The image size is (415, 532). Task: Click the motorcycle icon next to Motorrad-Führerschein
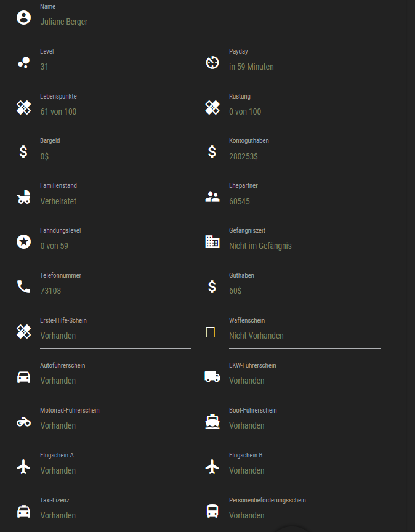pos(23,421)
